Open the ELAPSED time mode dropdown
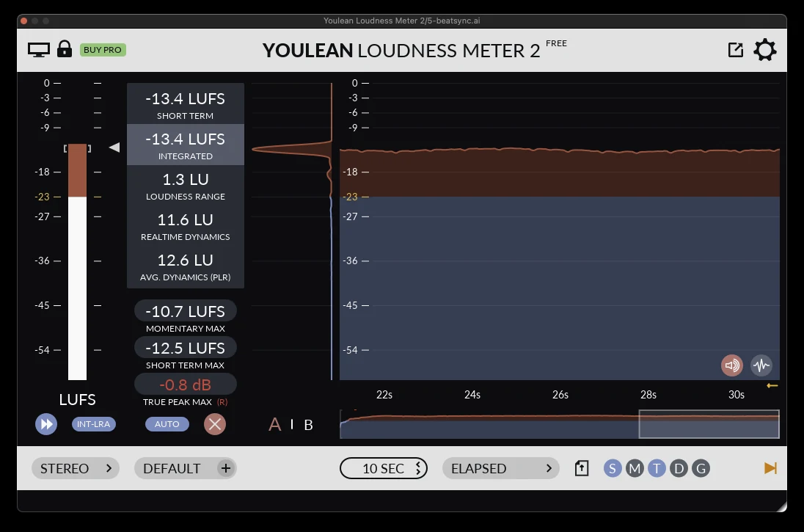804x532 pixels. 500,468
